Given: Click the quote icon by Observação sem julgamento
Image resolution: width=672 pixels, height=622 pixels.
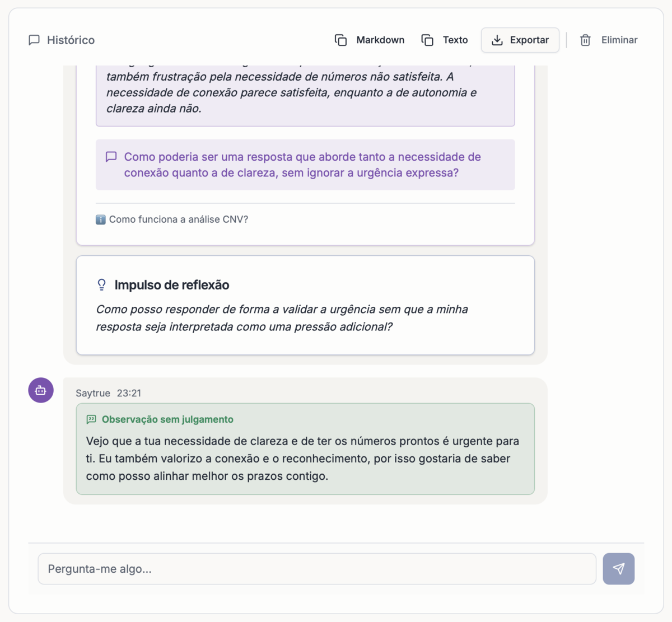Looking at the screenshot, I should point(91,419).
